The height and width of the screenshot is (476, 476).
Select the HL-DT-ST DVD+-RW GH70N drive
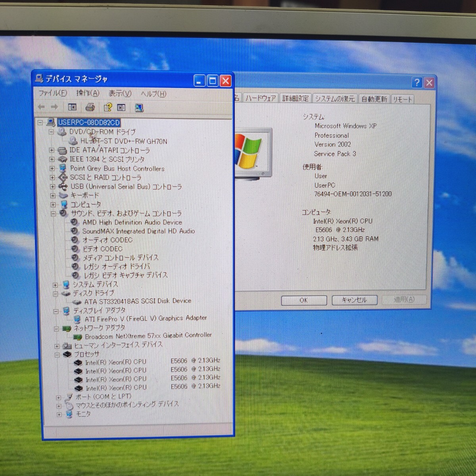tap(123, 141)
